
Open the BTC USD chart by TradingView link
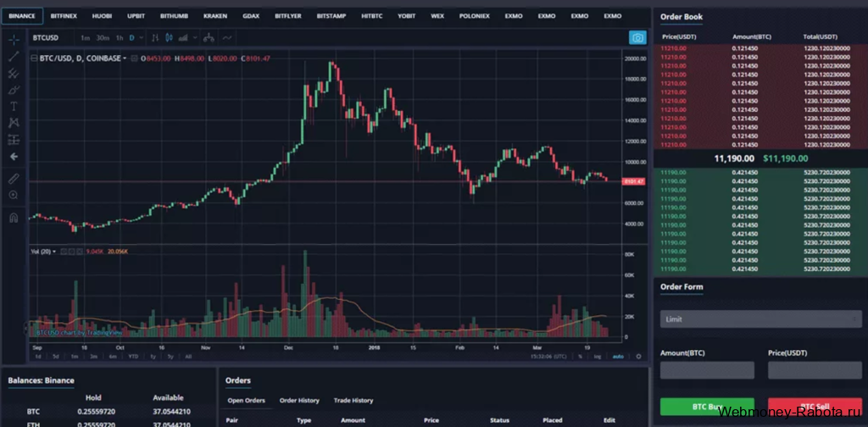(79, 333)
